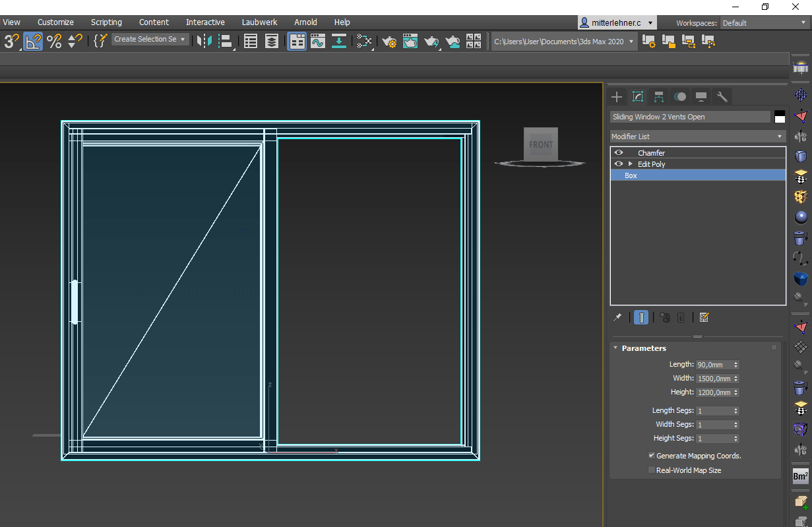The image size is (812, 527).
Task: Open the Workspaces dropdown
Action: tap(763, 23)
